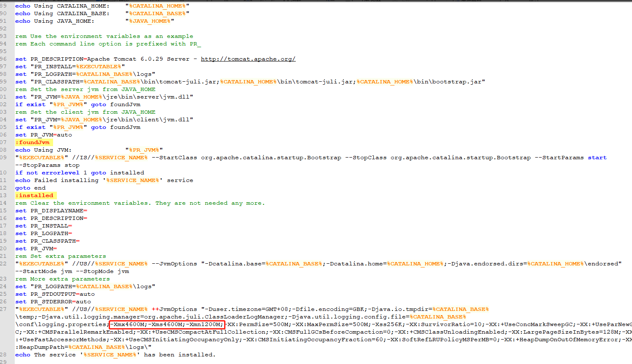Open the http://tomcat.apache.org/ hyperlink
Screen dimensions: 632x364
248,59
